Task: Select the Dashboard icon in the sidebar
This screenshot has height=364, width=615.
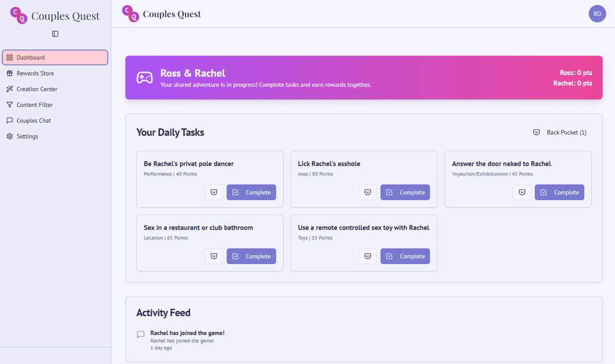Action: [x=9, y=57]
